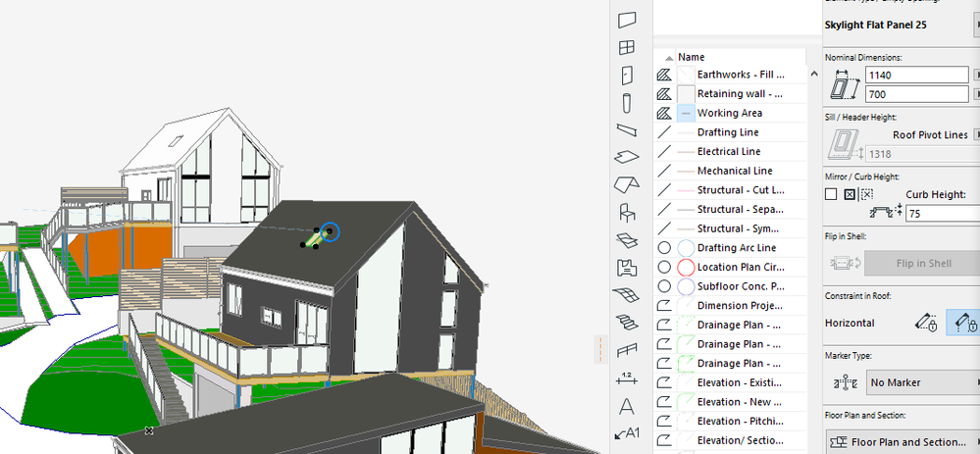Click the Drafting Arc Line blue circle swatch

[687, 248]
